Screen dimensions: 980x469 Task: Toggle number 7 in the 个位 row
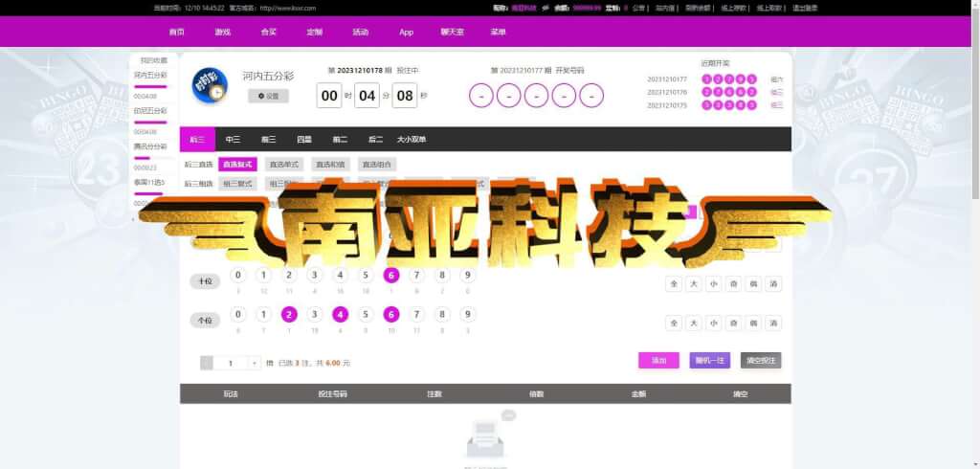point(417,314)
